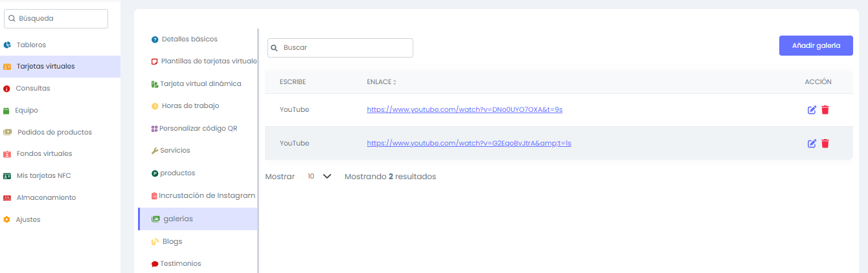Click the Consultas red icon in sidebar
This screenshot has height=273, width=868.
pos(7,89)
